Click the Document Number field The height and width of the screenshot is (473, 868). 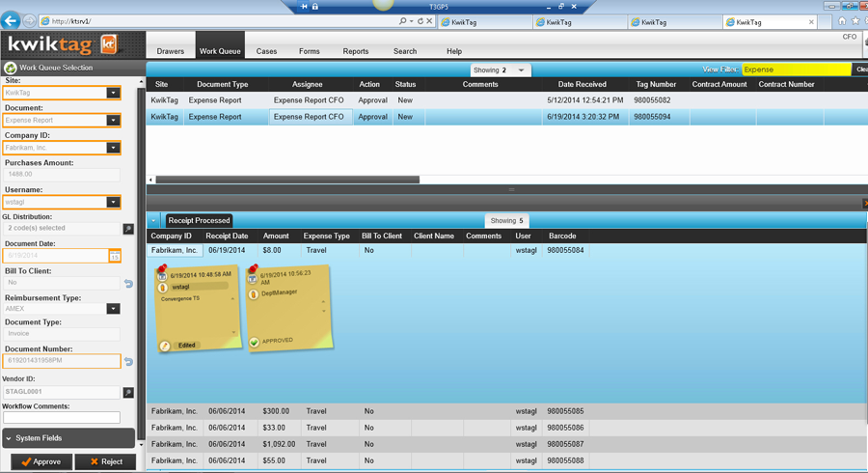click(x=62, y=361)
